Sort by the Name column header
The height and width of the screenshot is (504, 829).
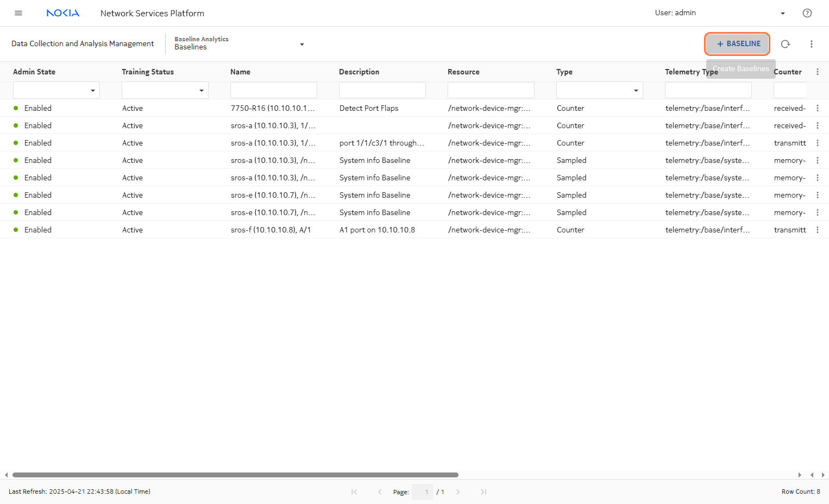tap(240, 72)
